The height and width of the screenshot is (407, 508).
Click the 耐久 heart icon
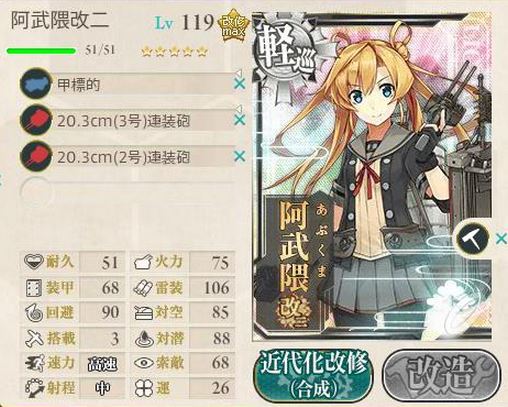pos(34,261)
